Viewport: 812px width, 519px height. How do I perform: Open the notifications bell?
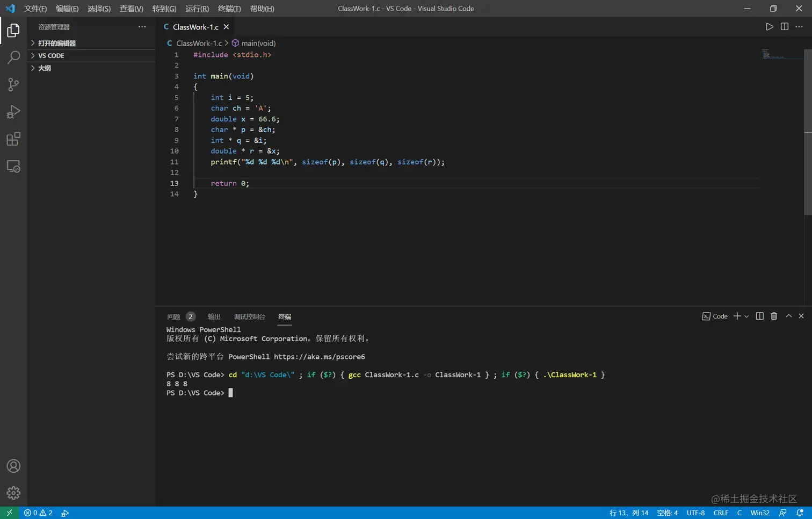pyautogui.click(x=800, y=513)
